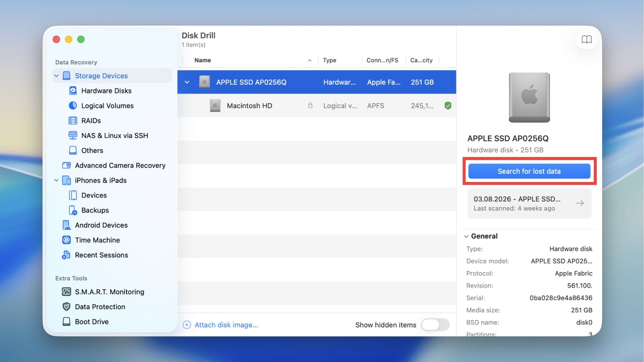Open Data Protection tool
The height and width of the screenshot is (362, 644).
point(100,307)
